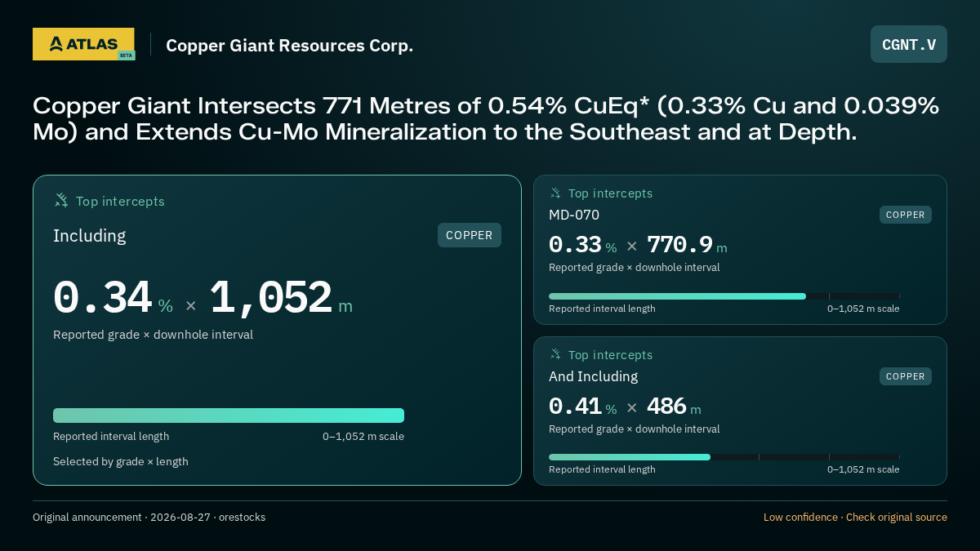
Task: Click the MD-070 hole label
Action: (x=574, y=215)
